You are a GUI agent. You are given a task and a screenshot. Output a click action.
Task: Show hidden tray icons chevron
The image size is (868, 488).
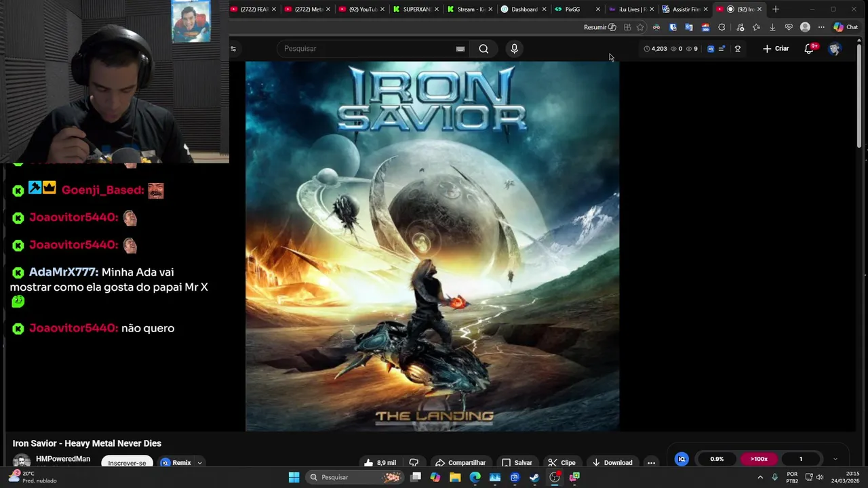click(x=760, y=477)
